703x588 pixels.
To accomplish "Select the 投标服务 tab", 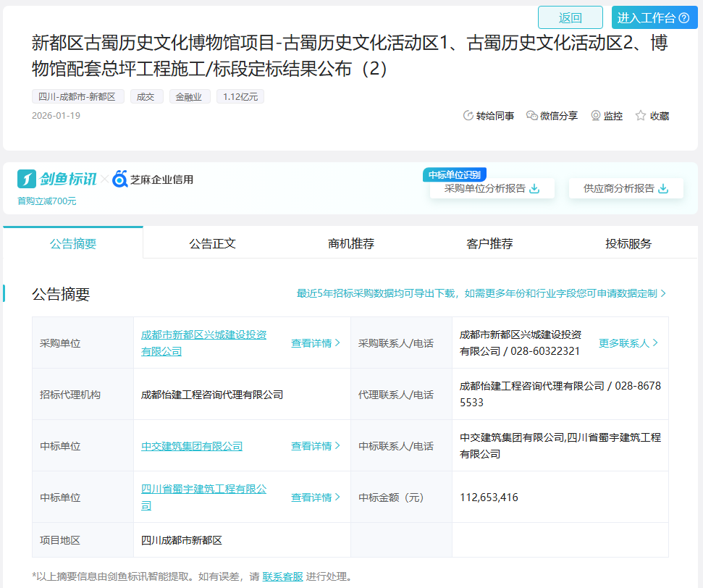I will coord(628,243).
